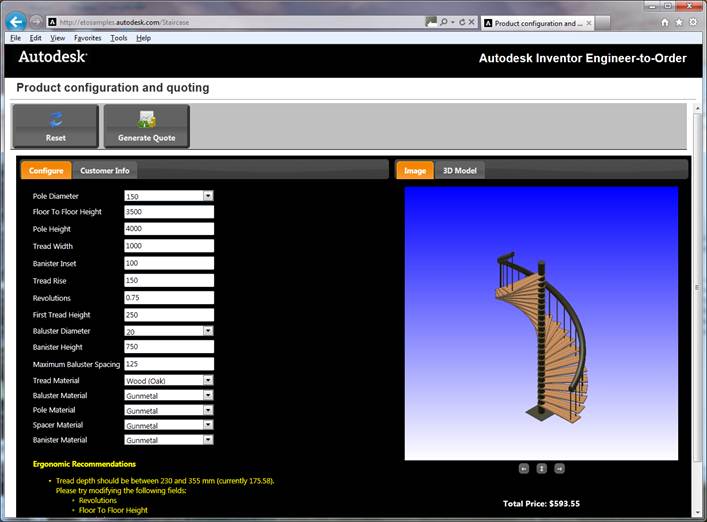Click the Ergonomic Recommendations heading
The width and height of the screenshot is (707, 522).
click(84, 464)
